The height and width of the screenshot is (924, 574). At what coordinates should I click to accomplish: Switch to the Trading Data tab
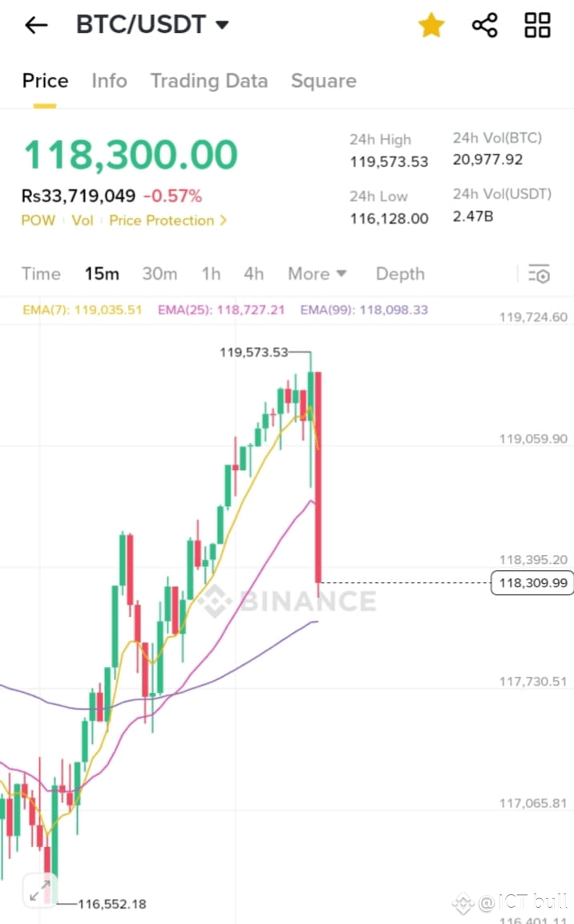click(209, 81)
